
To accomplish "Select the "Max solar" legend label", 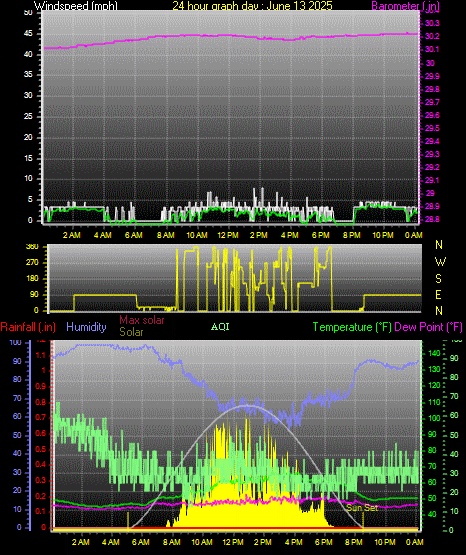I will point(142,320).
